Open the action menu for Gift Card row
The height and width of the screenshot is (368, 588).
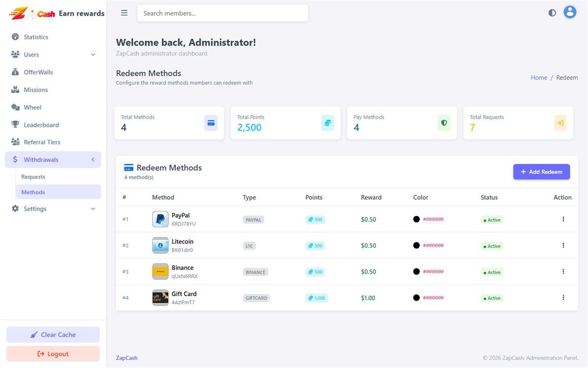tap(563, 297)
